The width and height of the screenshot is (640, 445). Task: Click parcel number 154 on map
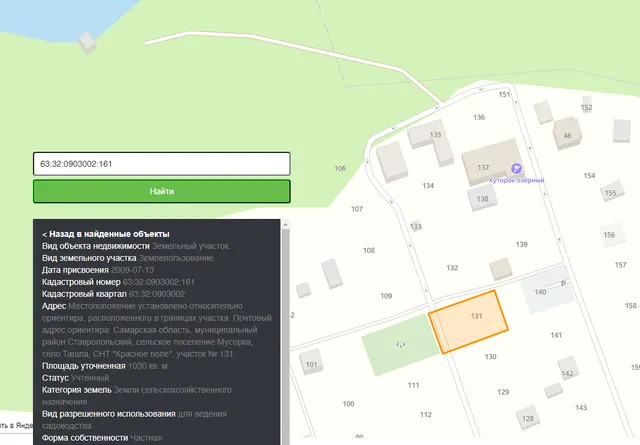pos(589,176)
